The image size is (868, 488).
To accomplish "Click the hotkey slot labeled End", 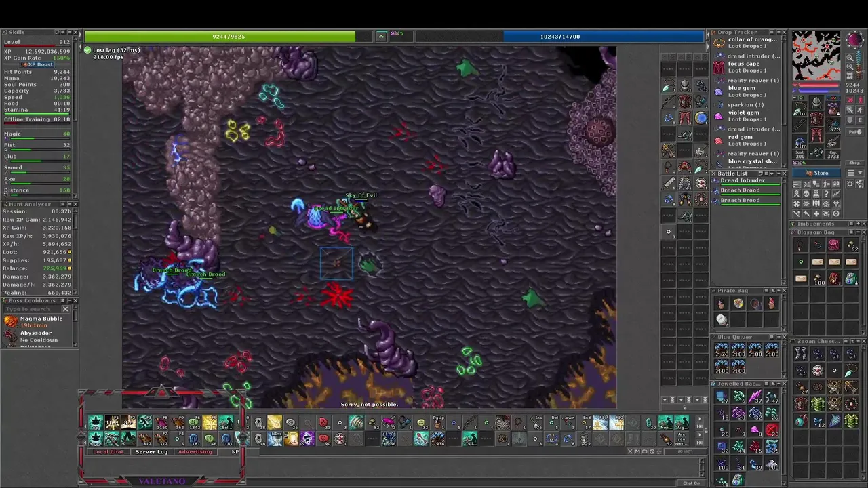I will [x=585, y=422].
